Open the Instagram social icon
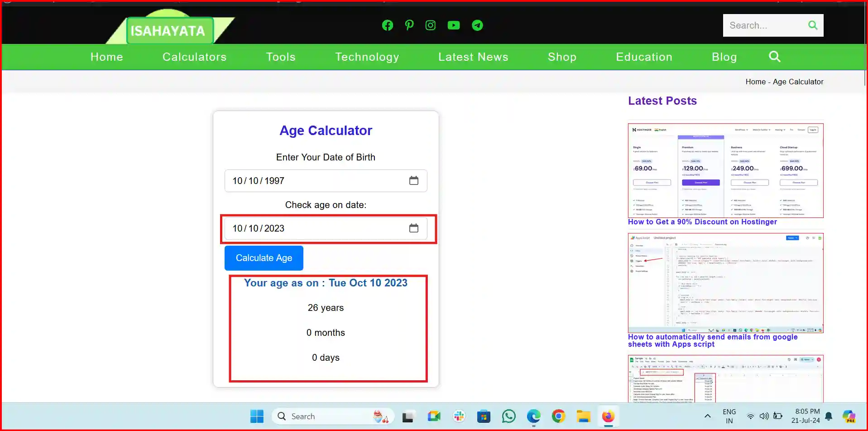 point(430,25)
